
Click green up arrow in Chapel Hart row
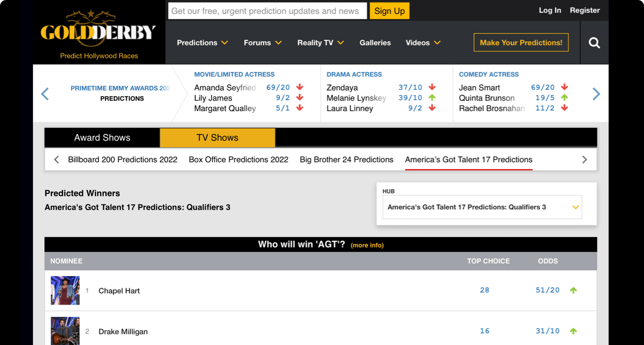point(574,290)
